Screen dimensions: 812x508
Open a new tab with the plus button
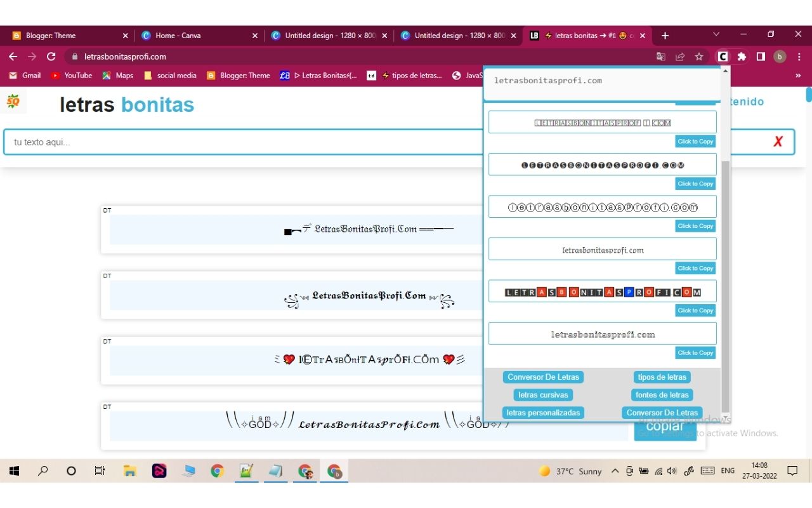665,36
